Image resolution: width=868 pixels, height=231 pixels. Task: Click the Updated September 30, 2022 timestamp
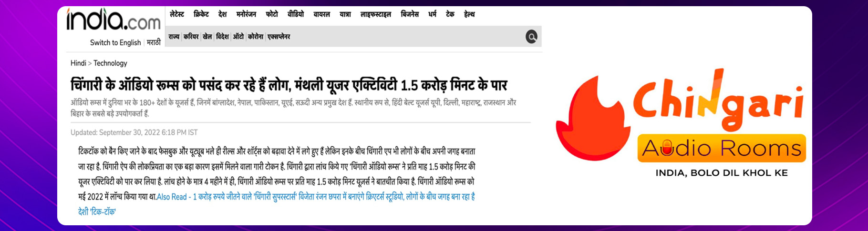click(x=134, y=132)
